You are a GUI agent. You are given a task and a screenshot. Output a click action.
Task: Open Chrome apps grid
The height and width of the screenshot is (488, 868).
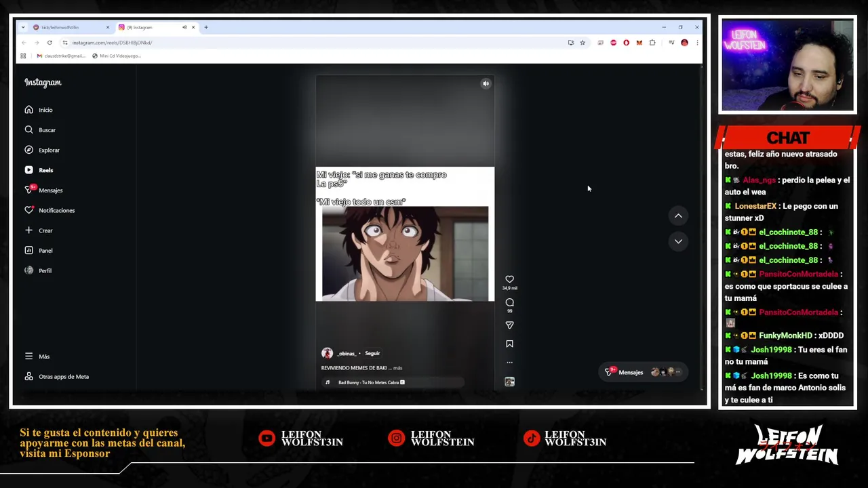pos(23,56)
